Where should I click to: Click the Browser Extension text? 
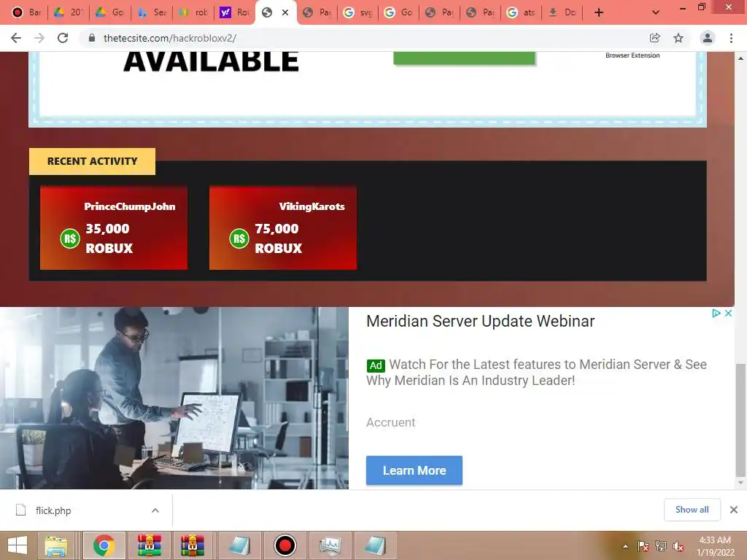[632, 55]
